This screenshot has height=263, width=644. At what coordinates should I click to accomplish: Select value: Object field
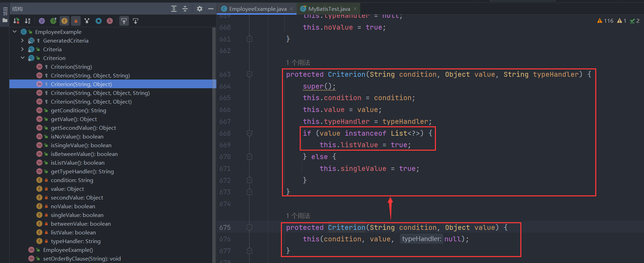67,189
